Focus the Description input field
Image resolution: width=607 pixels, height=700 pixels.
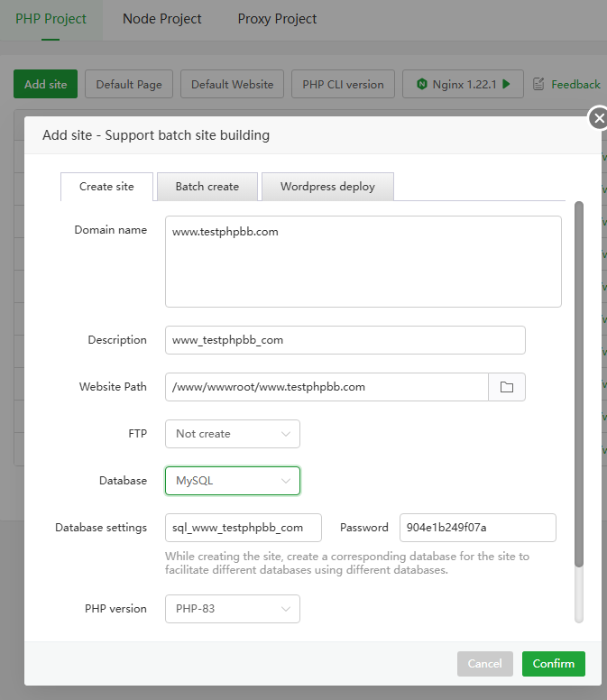345,340
